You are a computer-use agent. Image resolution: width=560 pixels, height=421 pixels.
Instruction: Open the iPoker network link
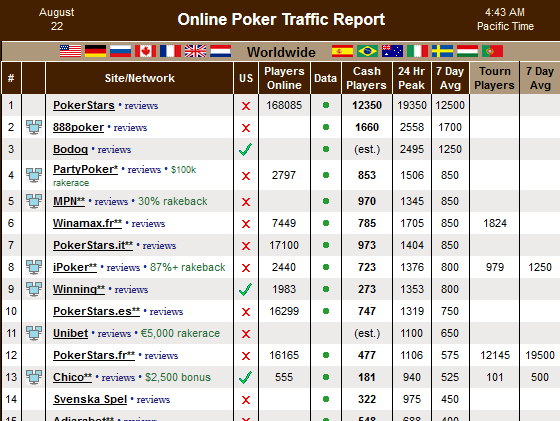click(x=75, y=267)
